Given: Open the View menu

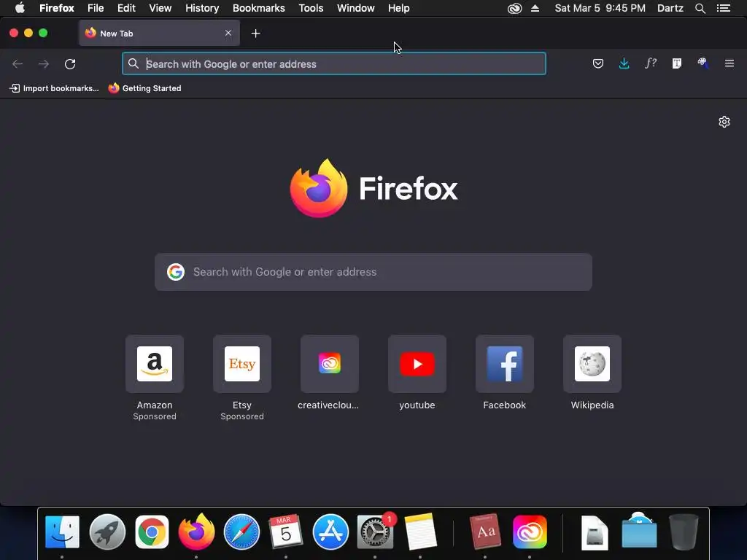Looking at the screenshot, I should point(160,8).
